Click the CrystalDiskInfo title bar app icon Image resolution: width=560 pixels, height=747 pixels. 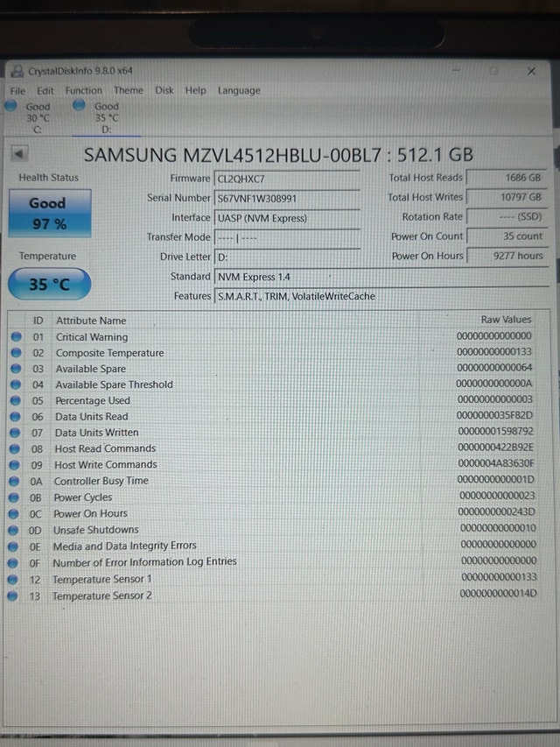click(x=17, y=72)
